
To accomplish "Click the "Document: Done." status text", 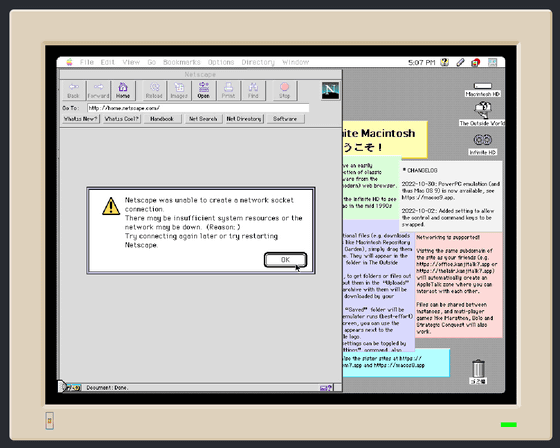I will point(107,388).
